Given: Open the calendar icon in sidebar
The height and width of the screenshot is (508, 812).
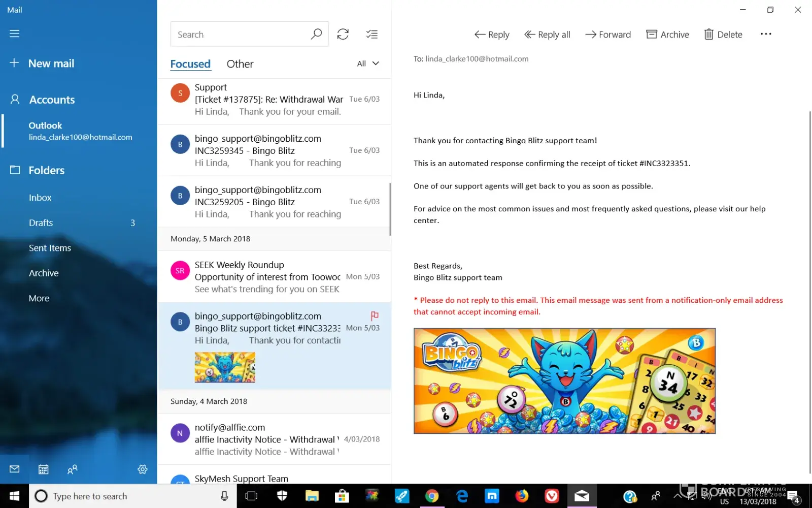Looking at the screenshot, I should (x=44, y=469).
